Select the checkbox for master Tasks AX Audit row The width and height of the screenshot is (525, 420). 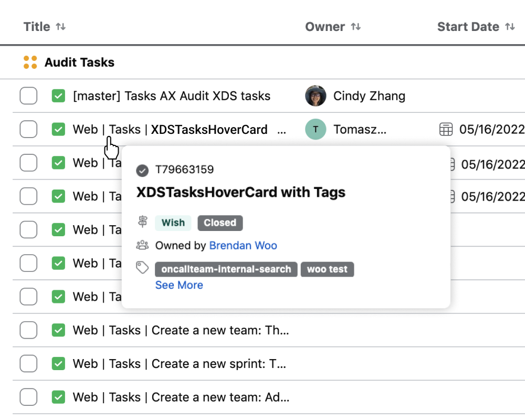(28, 96)
